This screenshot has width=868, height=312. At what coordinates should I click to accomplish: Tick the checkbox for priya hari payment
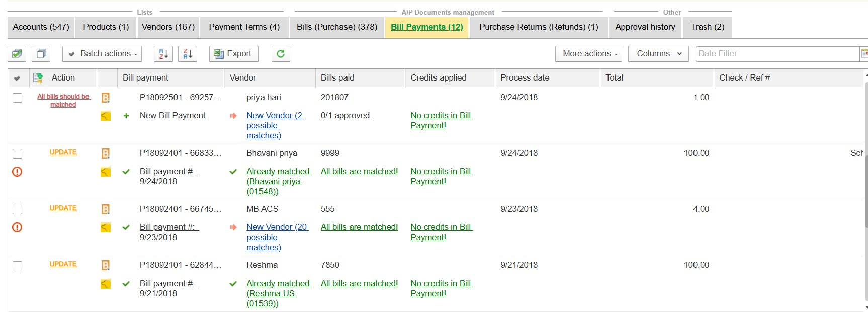[18, 98]
